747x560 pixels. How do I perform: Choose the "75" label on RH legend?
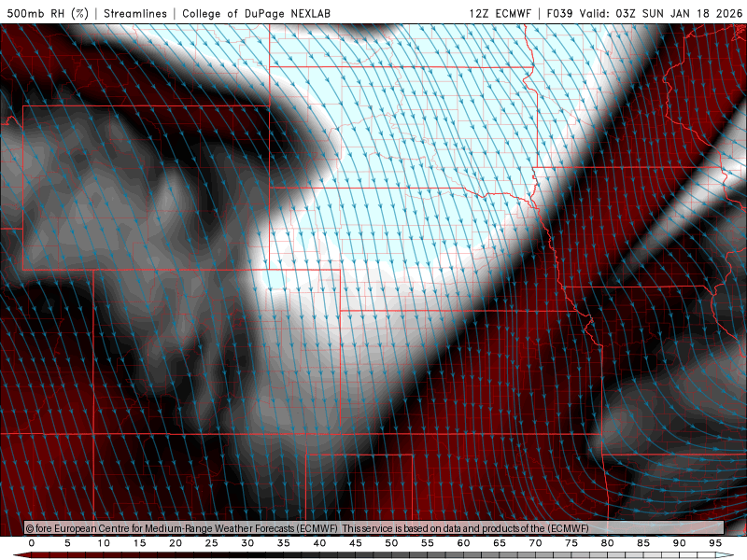pyautogui.click(x=571, y=543)
